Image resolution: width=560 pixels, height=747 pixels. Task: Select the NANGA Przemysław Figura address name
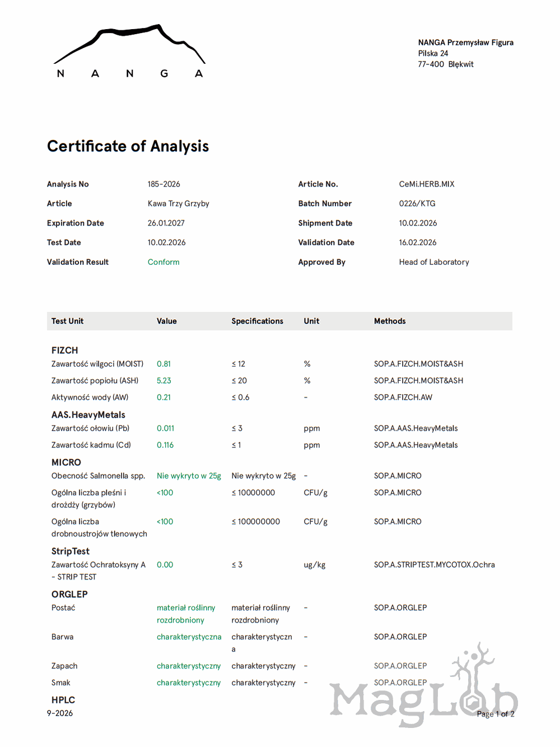pos(465,43)
